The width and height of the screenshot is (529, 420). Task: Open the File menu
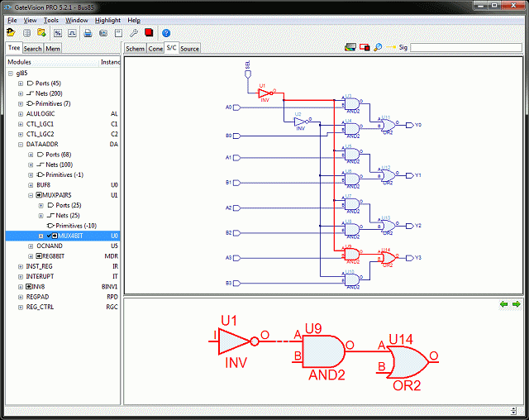12,20
